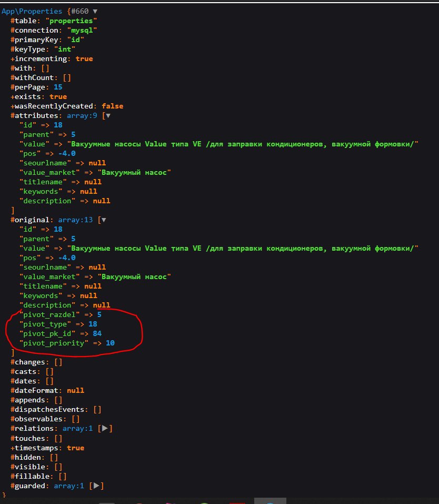Collapse the #original array:13 toggle arrow
Screen dimensions: 439x504
point(104,220)
